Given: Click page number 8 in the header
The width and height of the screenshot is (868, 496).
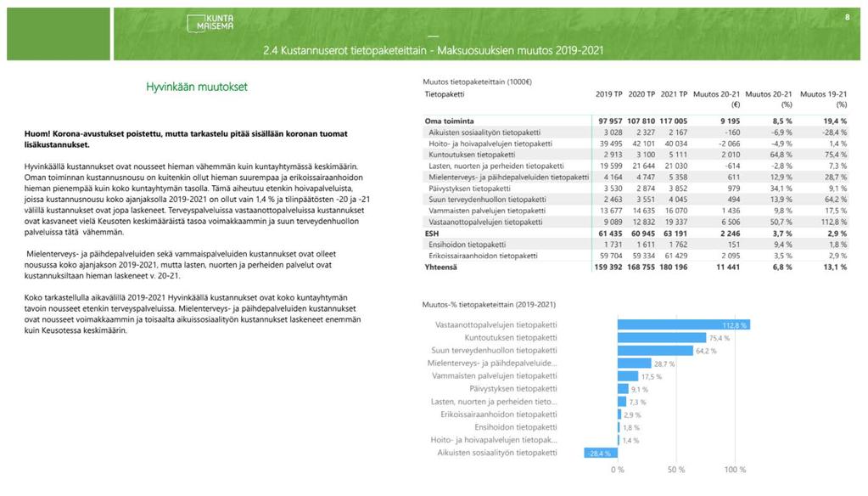Looking at the screenshot, I should coord(847,17).
